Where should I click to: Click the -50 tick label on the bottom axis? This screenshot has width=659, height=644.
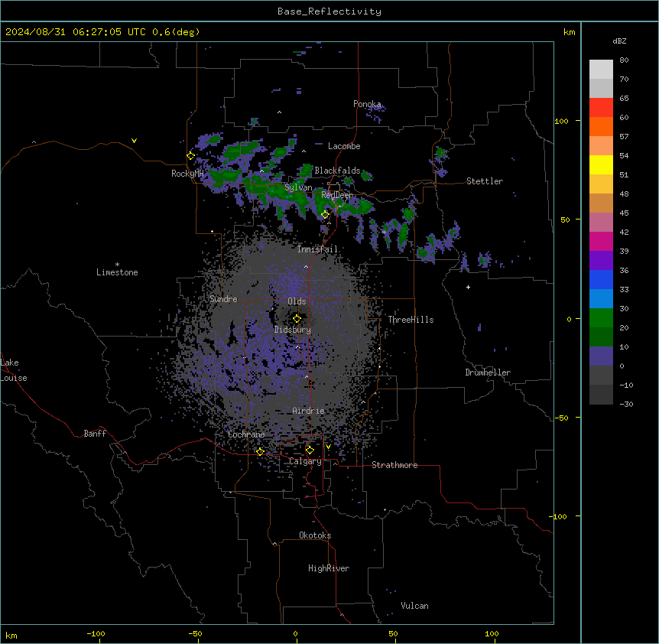point(195,633)
